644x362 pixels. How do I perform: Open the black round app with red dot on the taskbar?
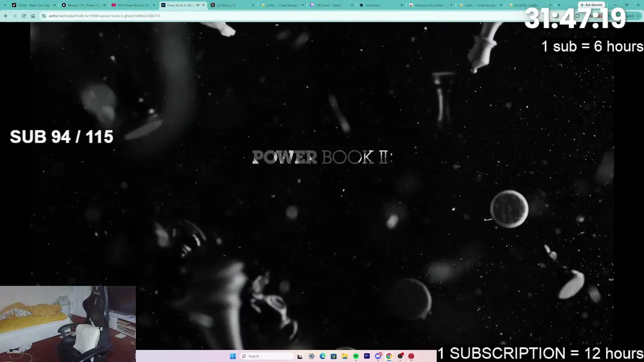(x=400, y=356)
